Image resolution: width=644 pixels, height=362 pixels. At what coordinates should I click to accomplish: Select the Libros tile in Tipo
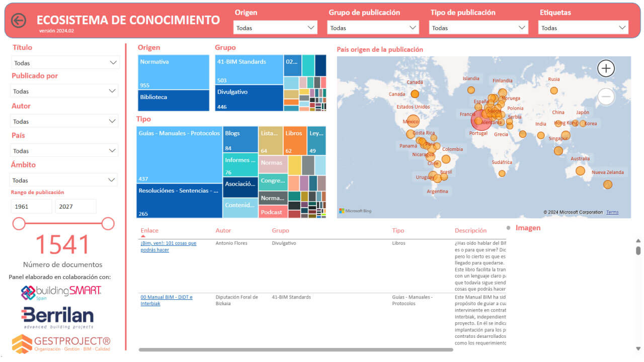(295, 141)
